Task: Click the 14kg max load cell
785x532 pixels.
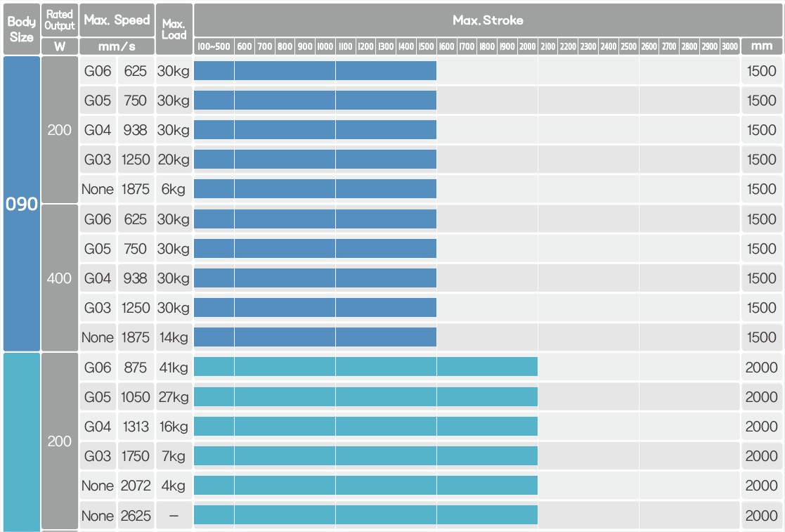Action: point(174,337)
